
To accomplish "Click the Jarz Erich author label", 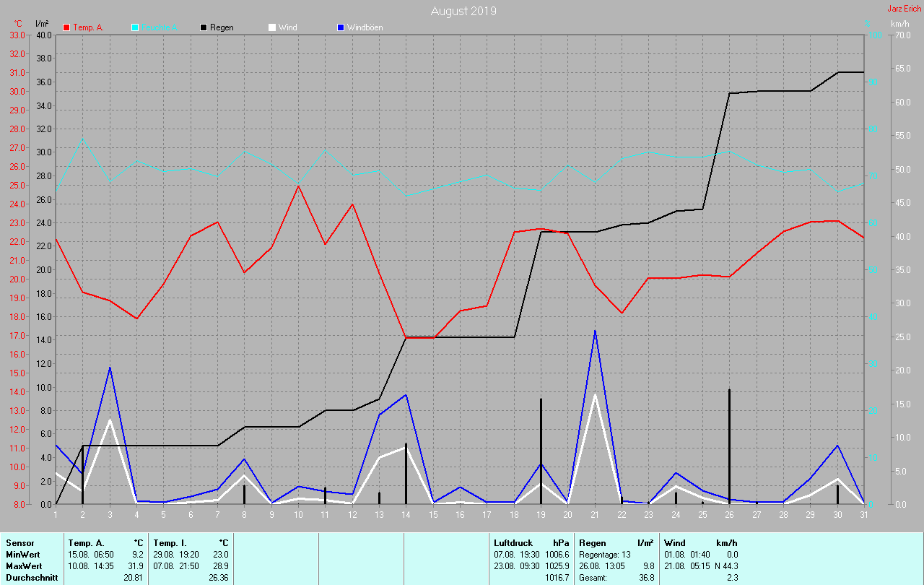I will [x=904, y=9].
